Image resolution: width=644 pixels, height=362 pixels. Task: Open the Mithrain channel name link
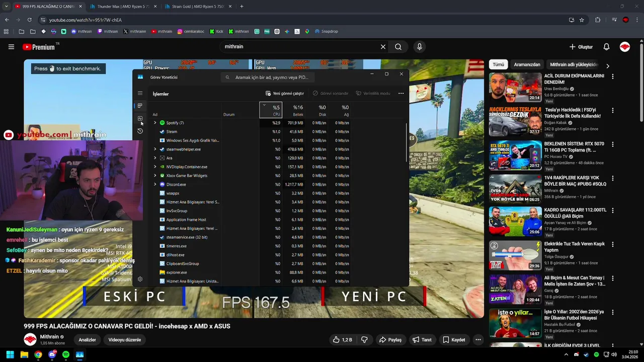49,337
